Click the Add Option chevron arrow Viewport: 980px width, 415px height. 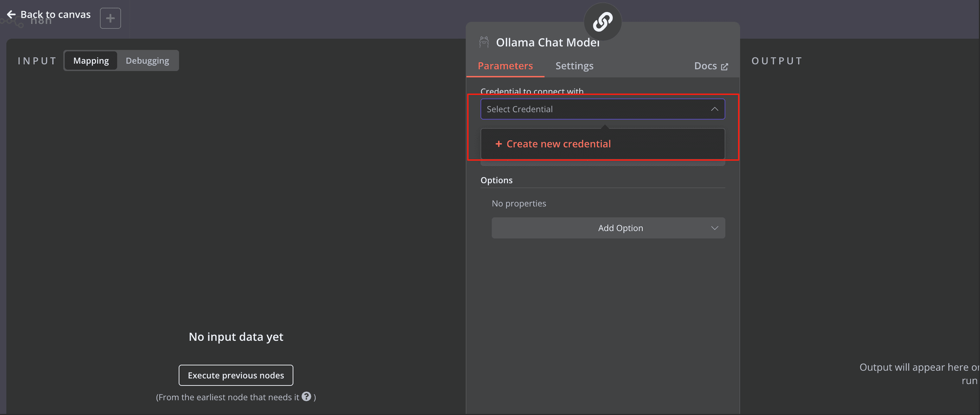(714, 228)
